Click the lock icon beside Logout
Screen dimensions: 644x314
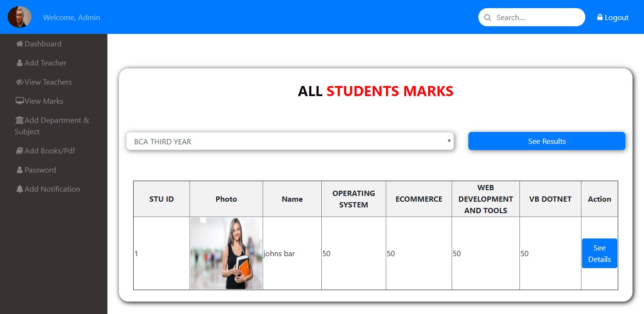(x=600, y=17)
